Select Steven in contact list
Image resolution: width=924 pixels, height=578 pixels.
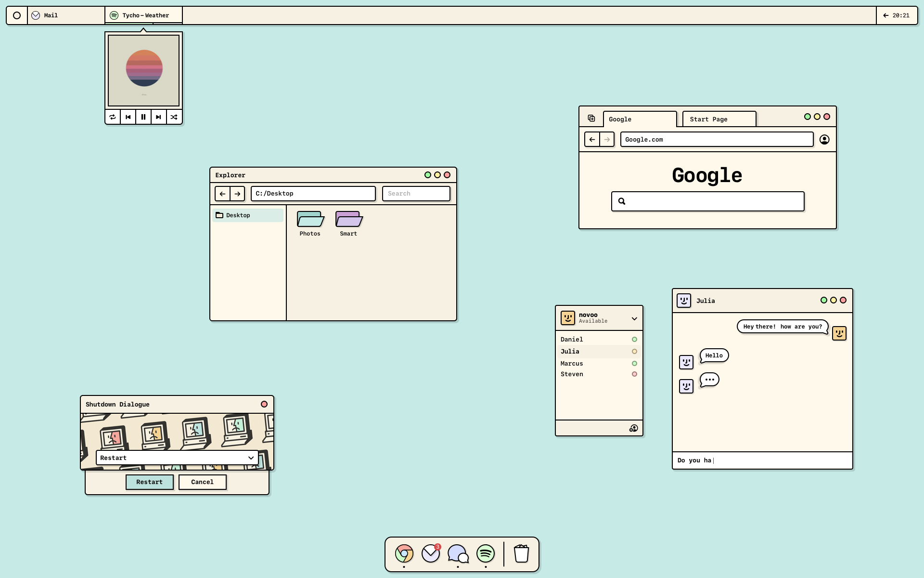point(599,374)
